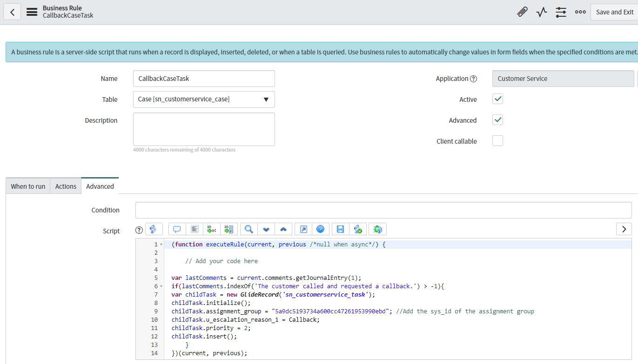Collapse the code fold arrow on line 6

point(161,286)
